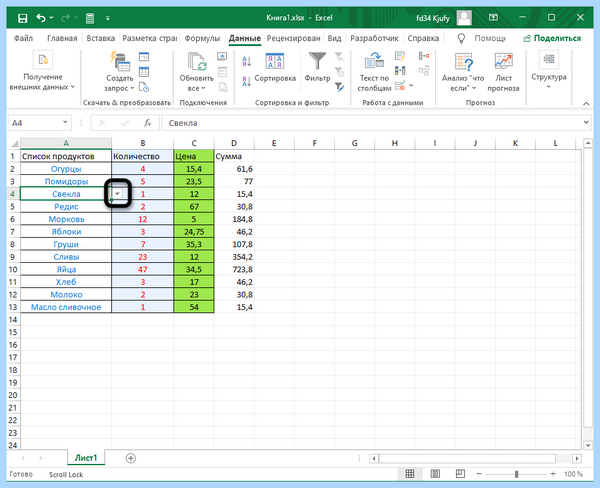
Task: Click the Show Queries icon
Action: 144,57
